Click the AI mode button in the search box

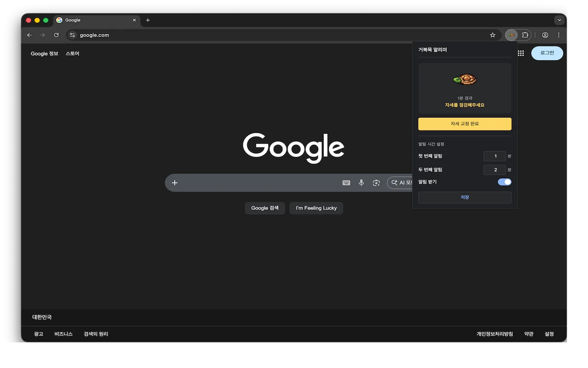(x=400, y=183)
